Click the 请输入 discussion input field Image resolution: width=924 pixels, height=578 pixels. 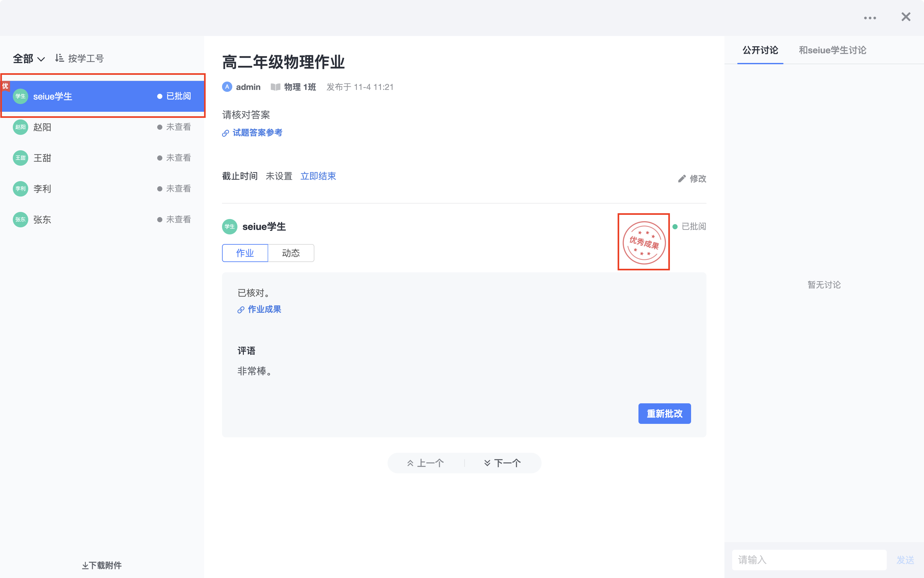tap(809, 560)
